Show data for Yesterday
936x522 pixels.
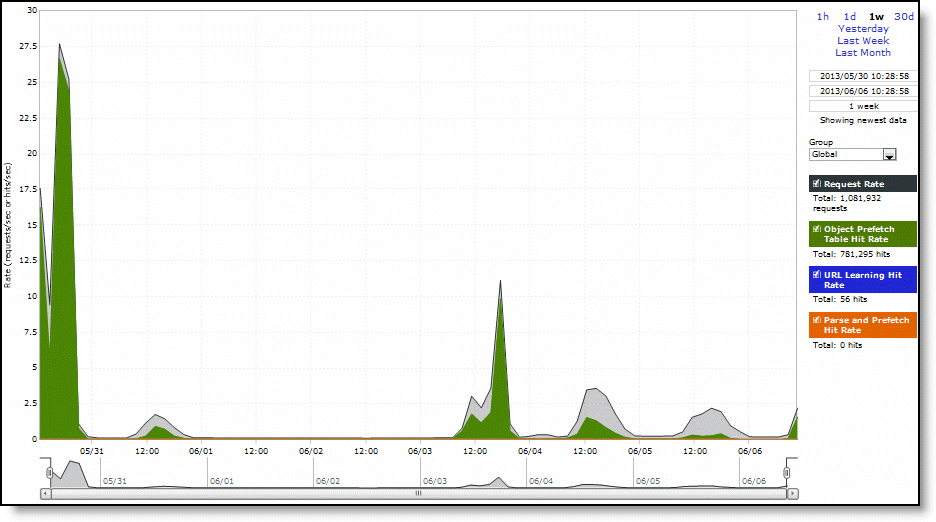click(863, 29)
